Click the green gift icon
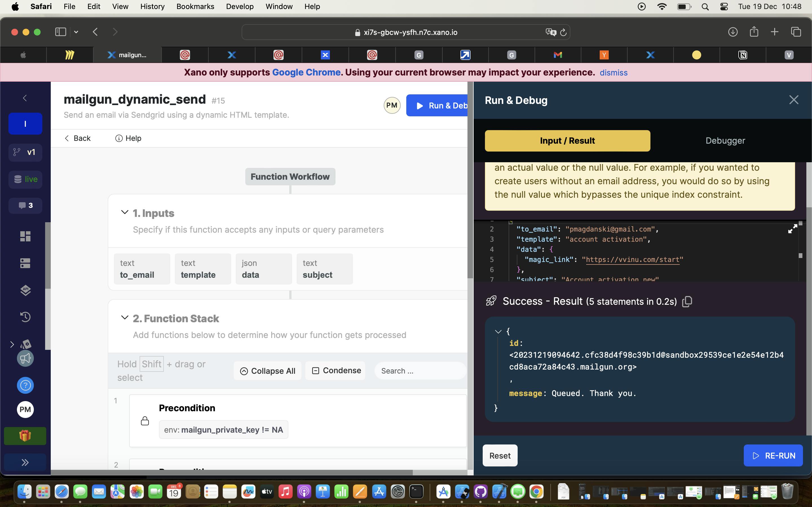 (x=25, y=435)
